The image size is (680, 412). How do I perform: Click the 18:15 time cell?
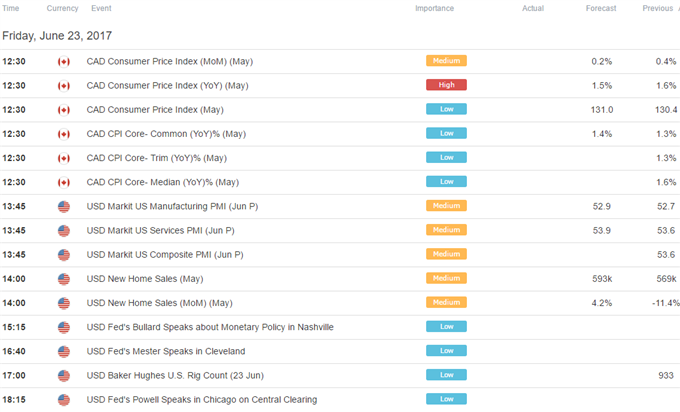[14, 400]
